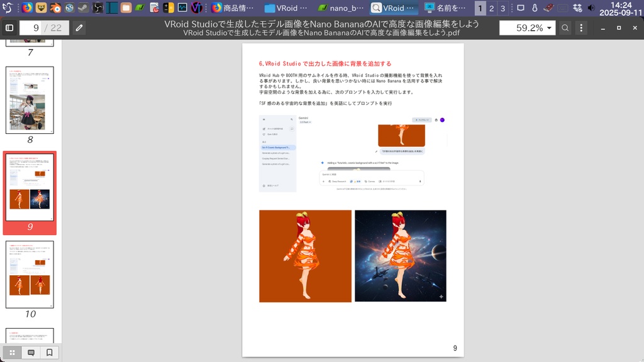Open OBS Studio from the top panel
Screen dimensions: 644x362
click(97, 9)
